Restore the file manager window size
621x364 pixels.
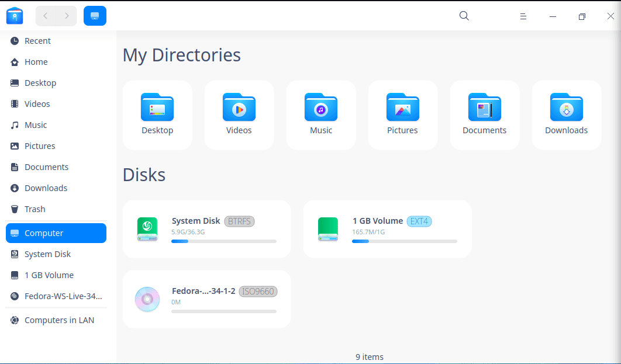(x=582, y=16)
